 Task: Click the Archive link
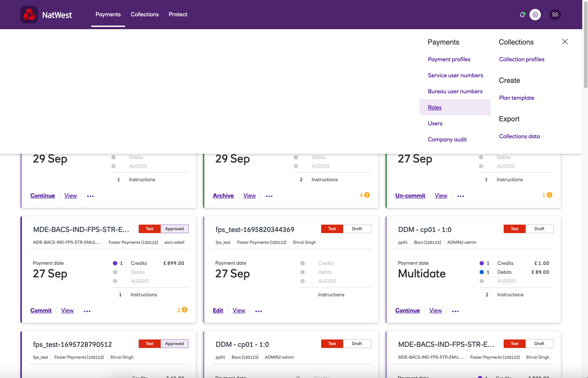coord(223,196)
